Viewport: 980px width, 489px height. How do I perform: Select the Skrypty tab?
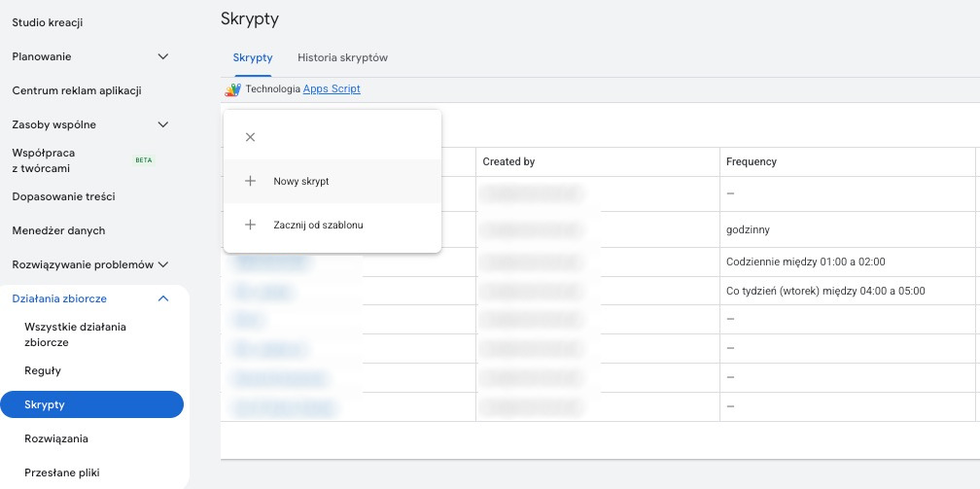[x=252, y=57]
